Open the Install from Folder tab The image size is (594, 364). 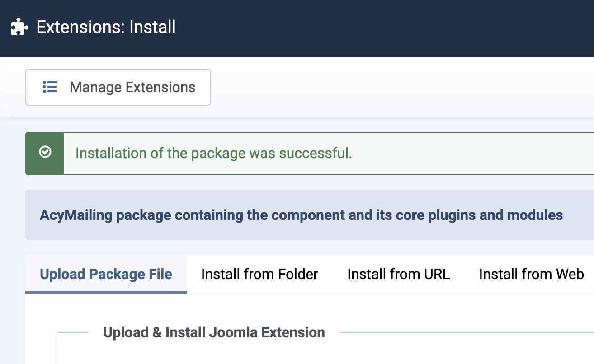click(259, 274)
